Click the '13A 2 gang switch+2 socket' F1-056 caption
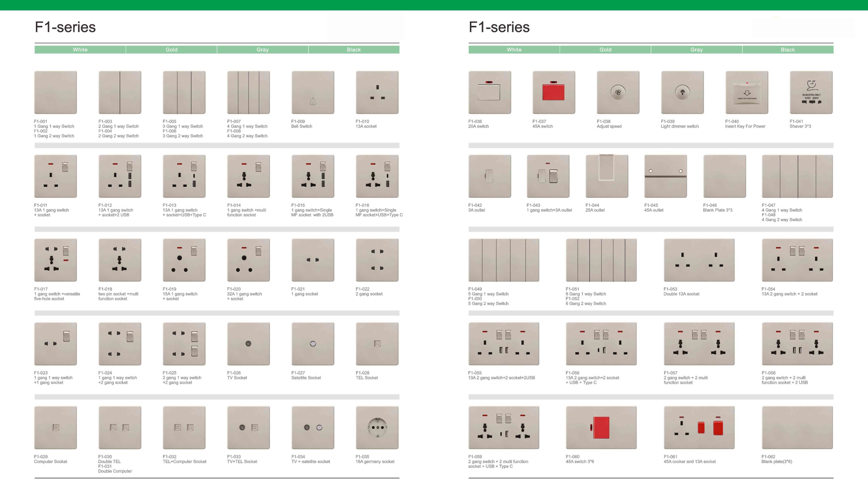 [592, 378]
